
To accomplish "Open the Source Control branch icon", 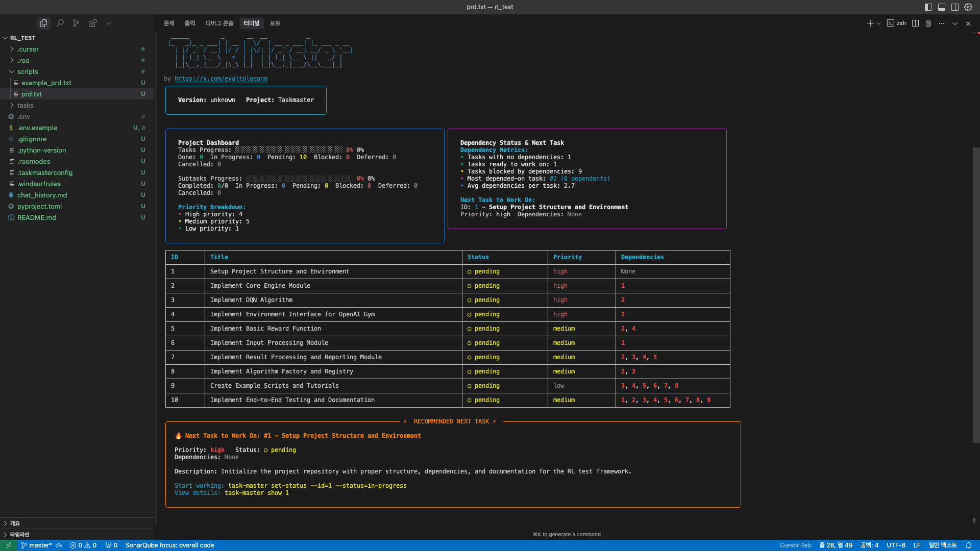I will 76,23.
